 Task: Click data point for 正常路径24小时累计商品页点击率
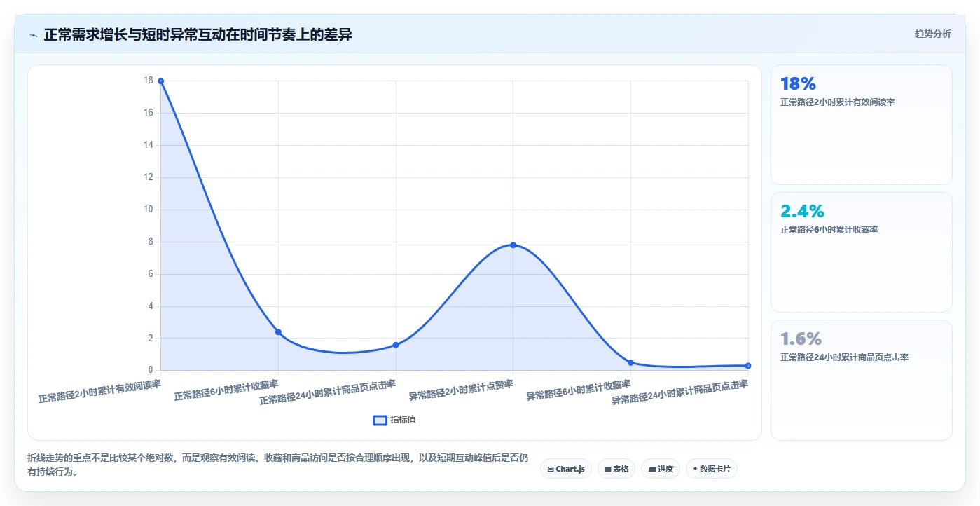(x=396, y=345)
